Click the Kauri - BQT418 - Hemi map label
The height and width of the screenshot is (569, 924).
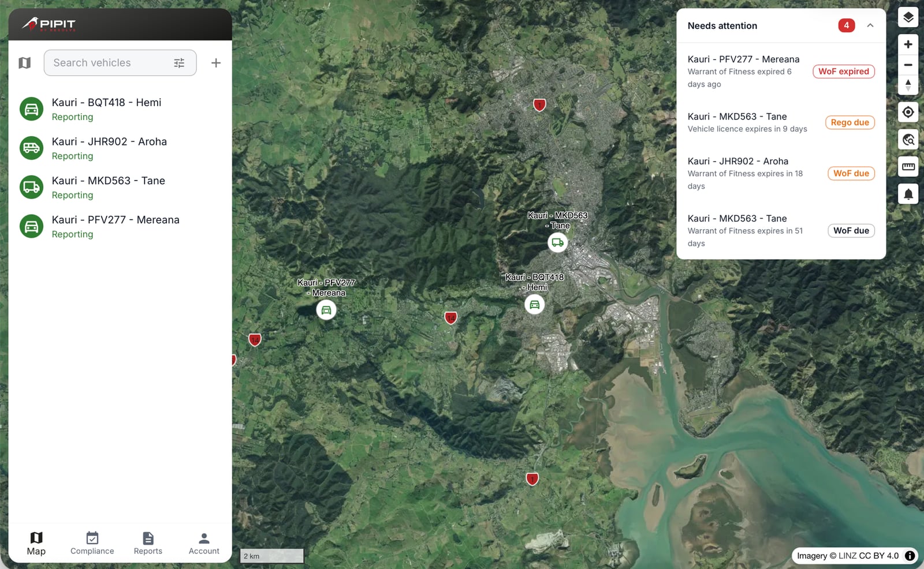click(x=535, y=282)
